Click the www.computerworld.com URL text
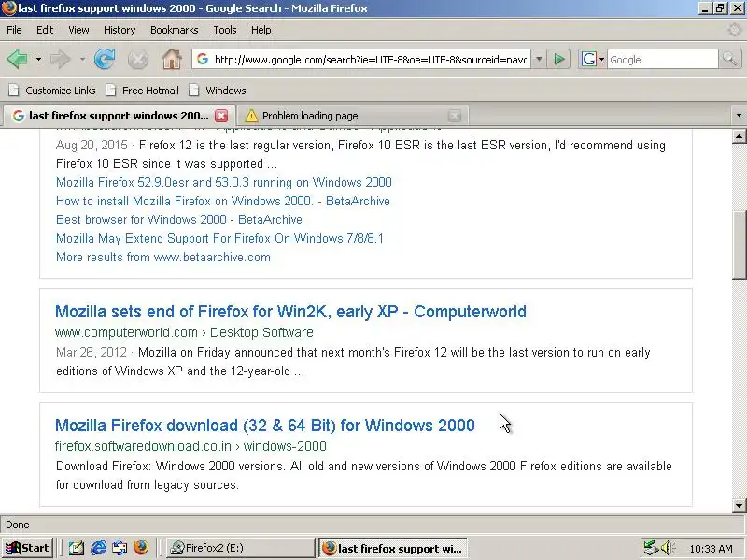The image size is (747, 560). [126, 332]
